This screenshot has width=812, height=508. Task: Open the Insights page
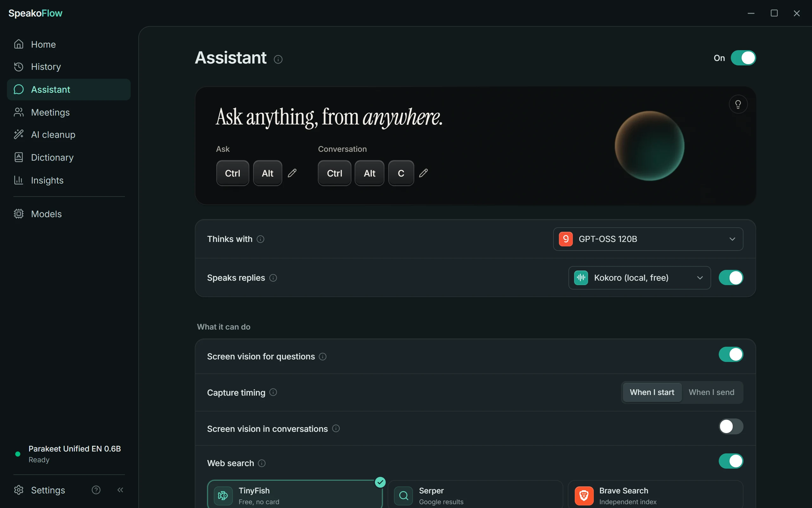[x=69, y=180]
